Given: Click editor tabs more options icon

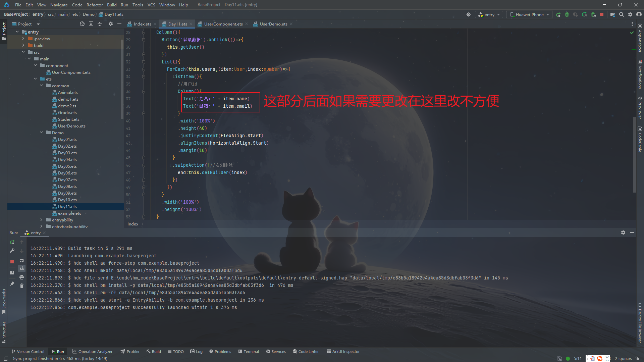Looking at the screenshot, I should [x=632, y=24].
